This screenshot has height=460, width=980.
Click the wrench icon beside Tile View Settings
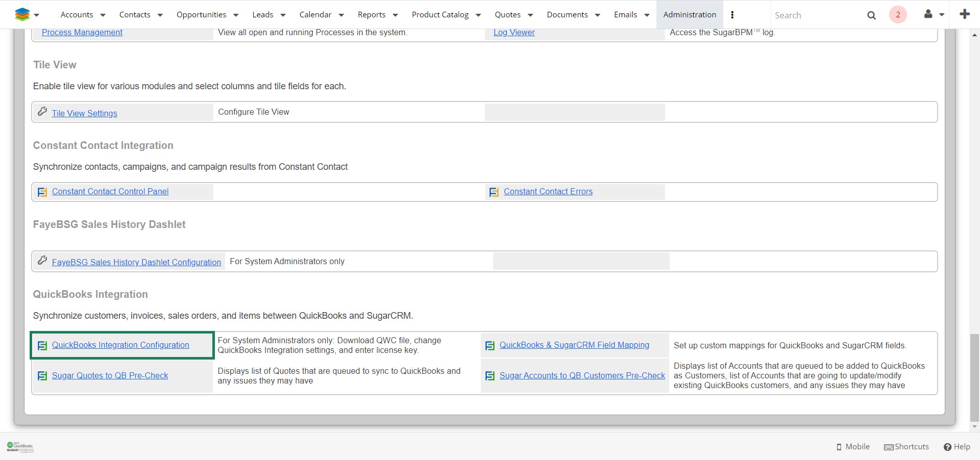click(43, 112)
